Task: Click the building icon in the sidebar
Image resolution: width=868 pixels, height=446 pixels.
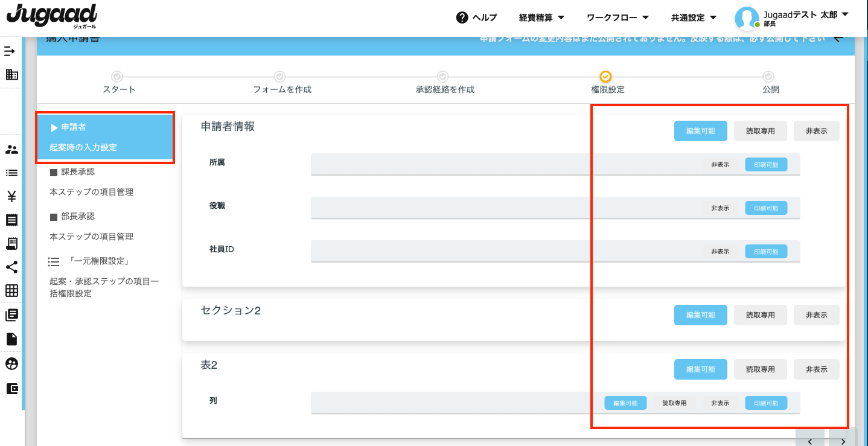Action: point(11,75)
